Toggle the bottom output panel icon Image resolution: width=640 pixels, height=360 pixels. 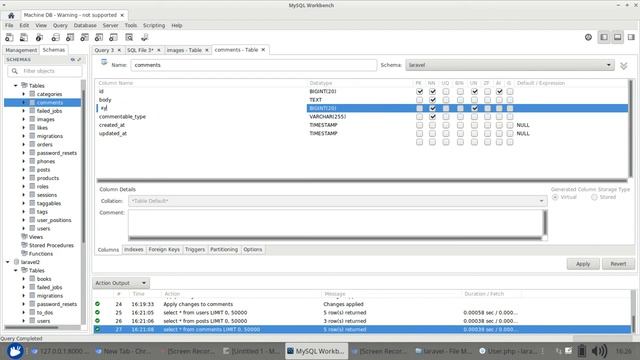(x=618, y=37)
